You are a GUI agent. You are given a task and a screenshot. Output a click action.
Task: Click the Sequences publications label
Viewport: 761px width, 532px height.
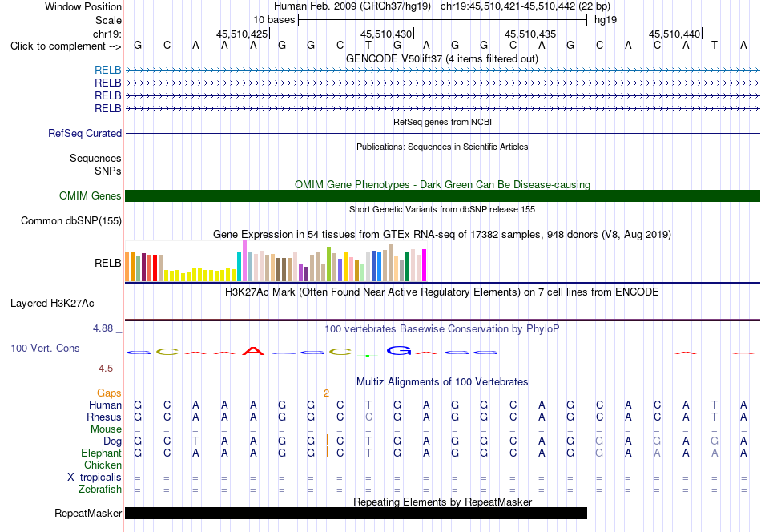tap(95, 159)
